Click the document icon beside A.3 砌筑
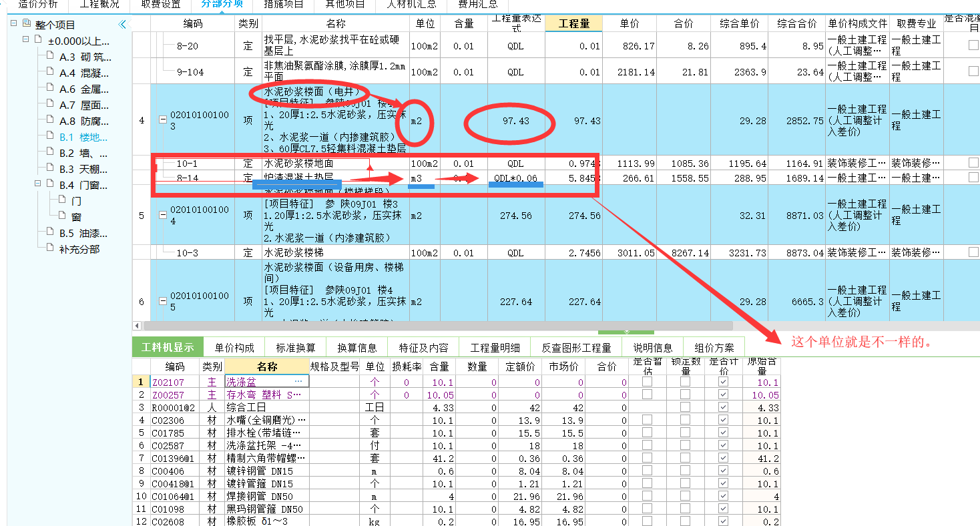The height and width of the screenshot is (526, 980). tap(50, 56)
